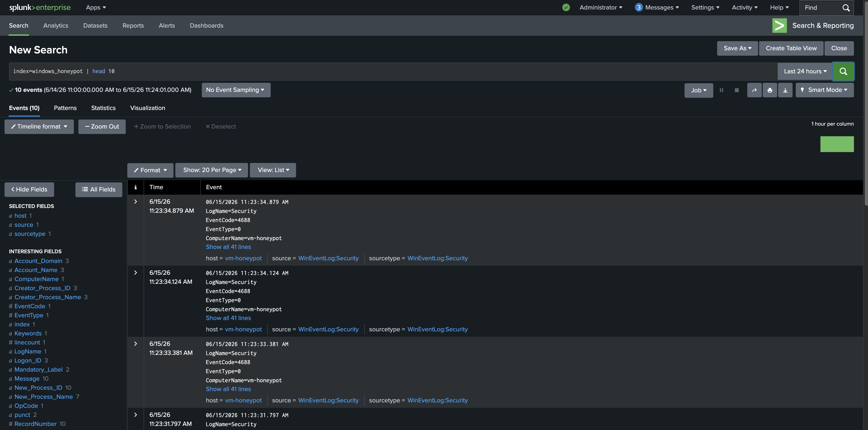Viewport: 868px width, 430px height.
Task: Open the EventCode interesting field
Action: tap(30, 306)
